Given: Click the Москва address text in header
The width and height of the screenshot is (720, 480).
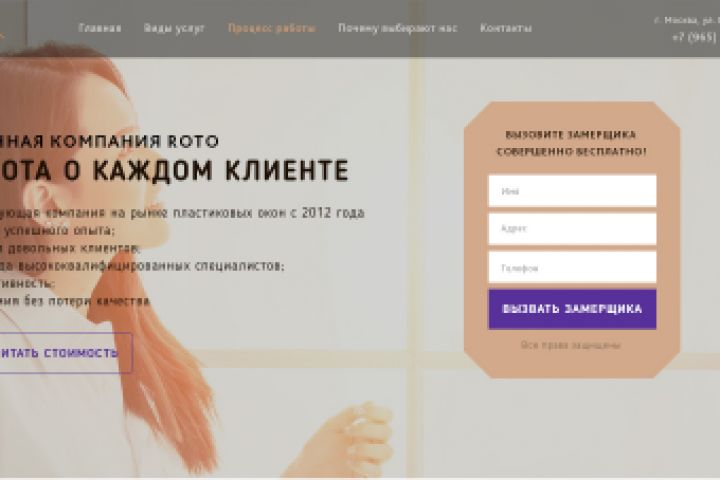Looking at the screenshot, I should point(686,20).
